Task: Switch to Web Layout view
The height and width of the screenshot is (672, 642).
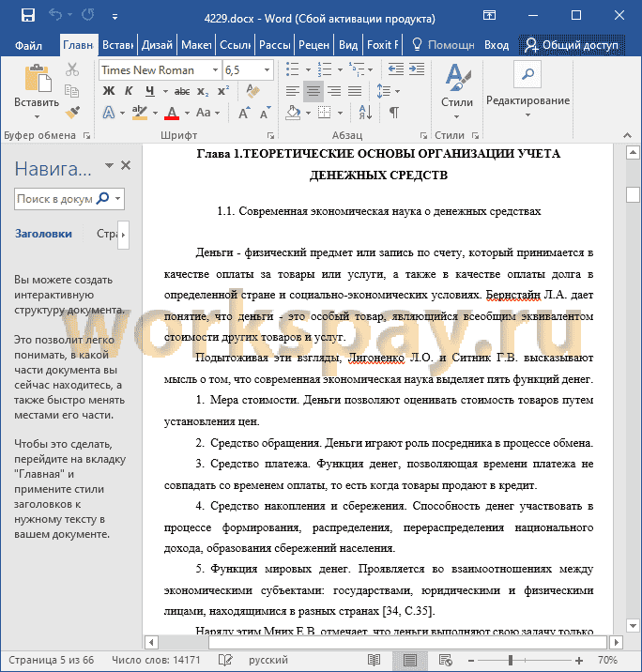Action: [x=445, y=660]
